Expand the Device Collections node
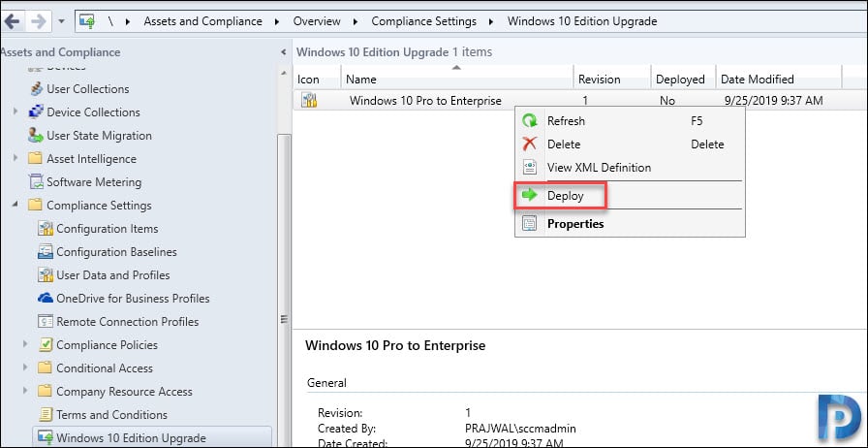The image size is (868, 448). (15, 112)
